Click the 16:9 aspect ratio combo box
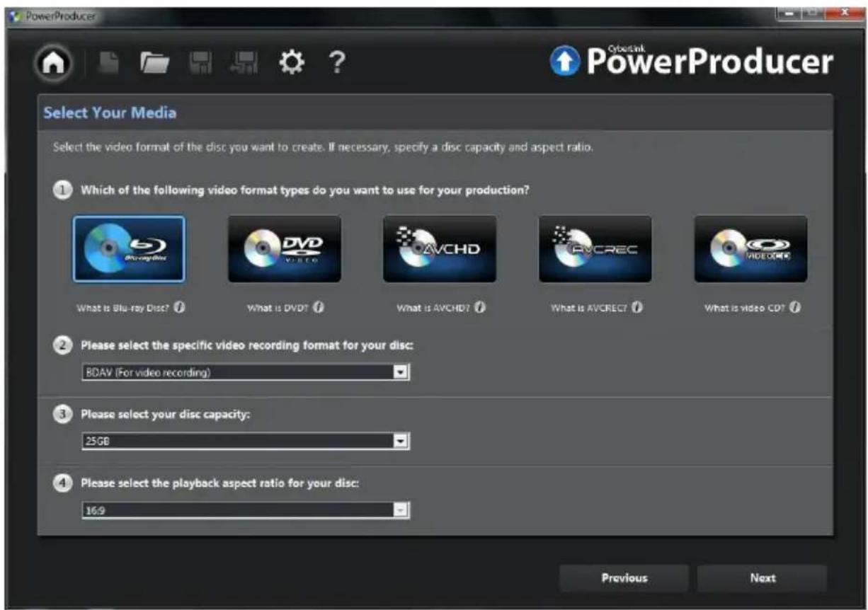Viewport: 868px width, 610px height. point(245,510)
